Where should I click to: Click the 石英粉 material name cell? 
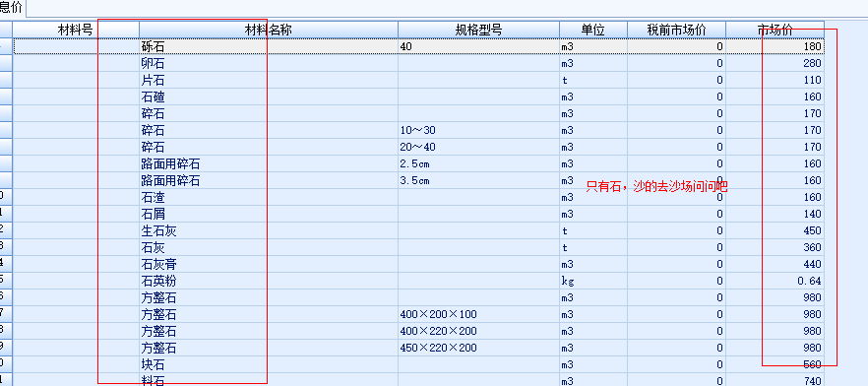269,282
